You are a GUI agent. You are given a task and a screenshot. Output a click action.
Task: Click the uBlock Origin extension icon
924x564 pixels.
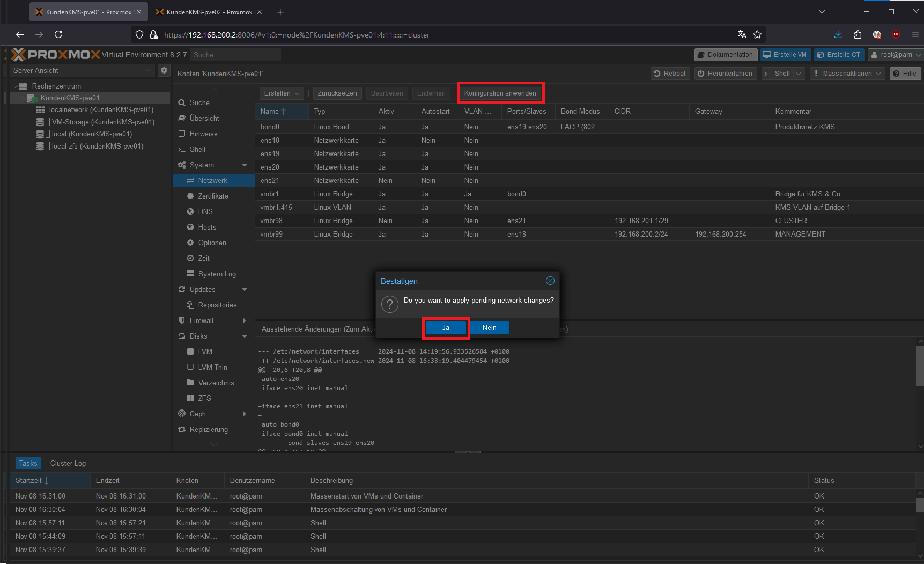point(896,34)
